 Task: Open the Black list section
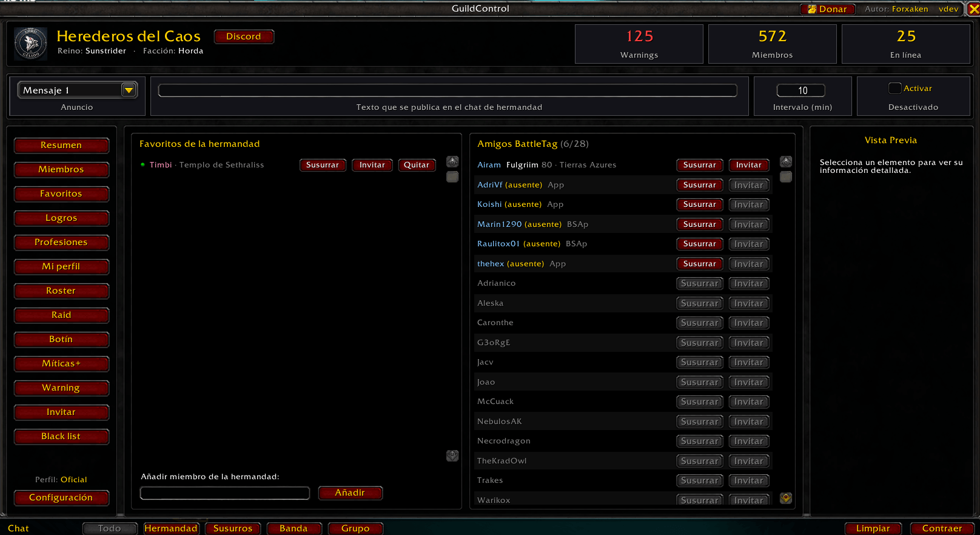(61, 437)
